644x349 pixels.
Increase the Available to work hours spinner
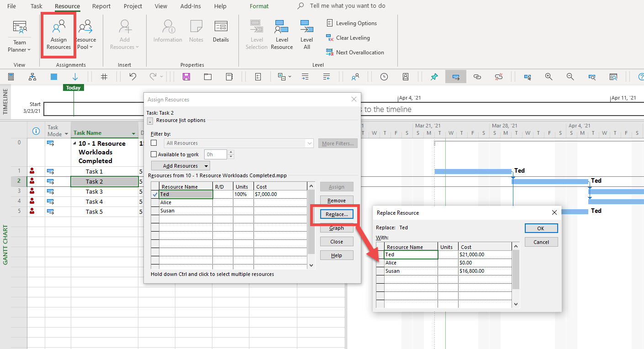pos(231,152)
